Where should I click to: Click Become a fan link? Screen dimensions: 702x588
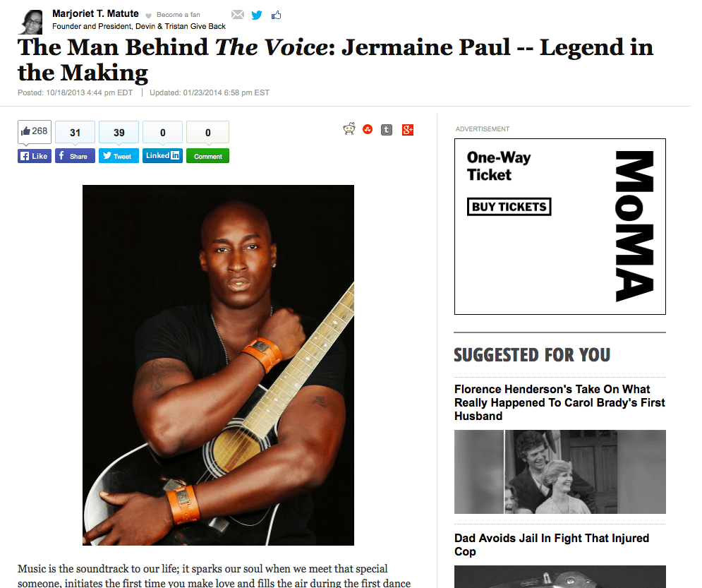click(178, 15)
